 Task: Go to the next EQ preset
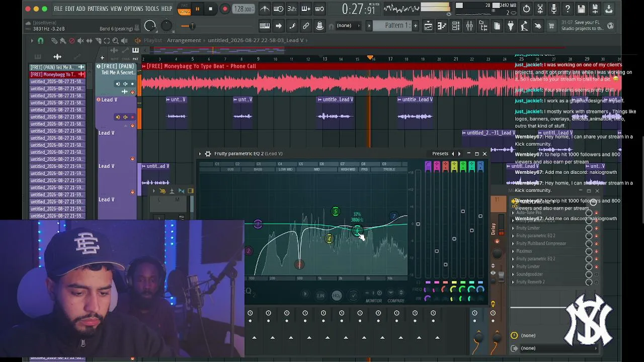459,154
